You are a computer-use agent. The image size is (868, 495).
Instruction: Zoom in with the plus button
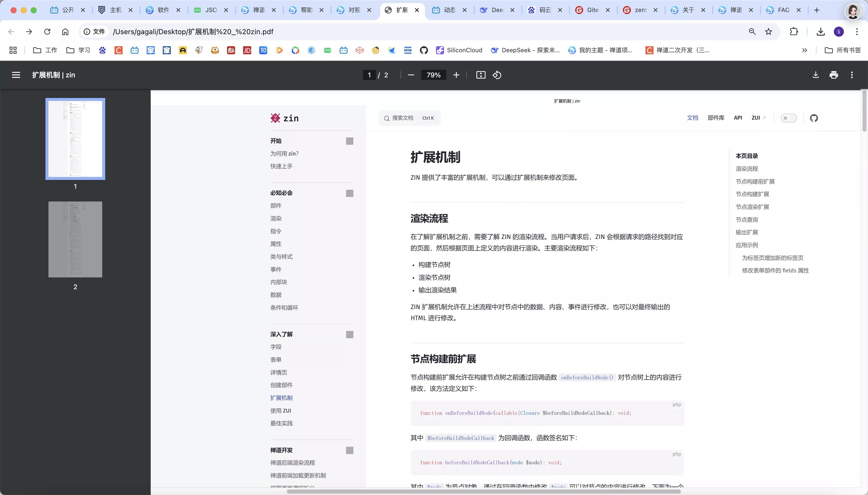coord(456,75)
